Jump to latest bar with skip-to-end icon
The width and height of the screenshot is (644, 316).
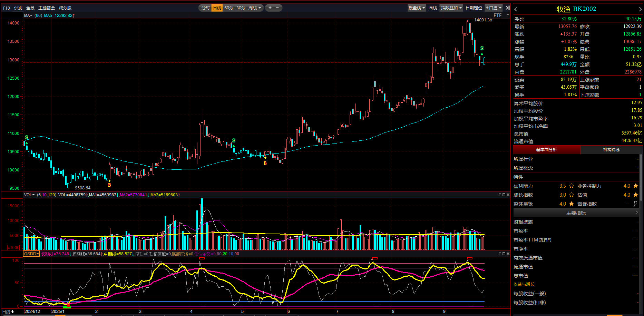point(507,8)
